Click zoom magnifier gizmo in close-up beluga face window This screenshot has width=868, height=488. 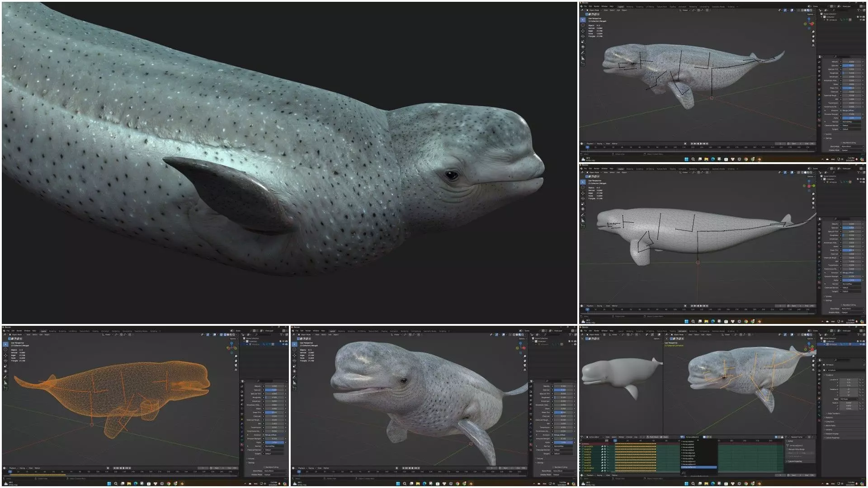tap(525, 357)
